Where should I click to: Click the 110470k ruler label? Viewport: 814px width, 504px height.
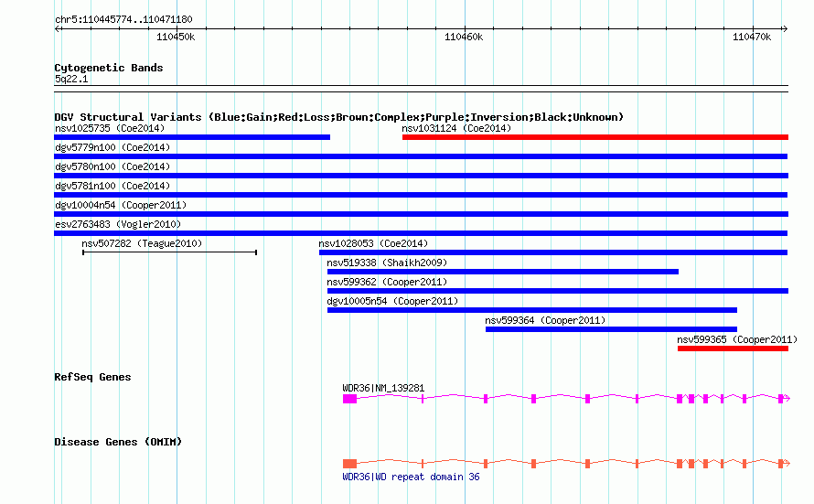752,37
